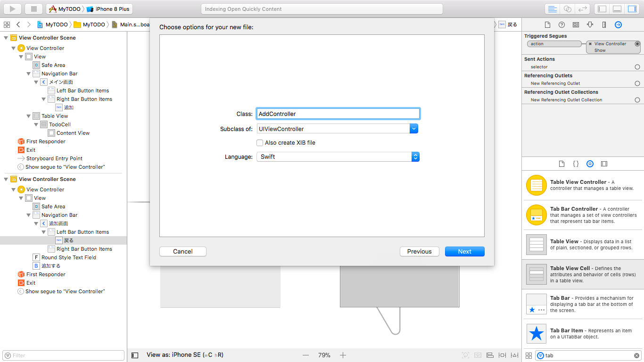Hide the Navigator panel
The image size is (644, 362).
click(602, 8)
